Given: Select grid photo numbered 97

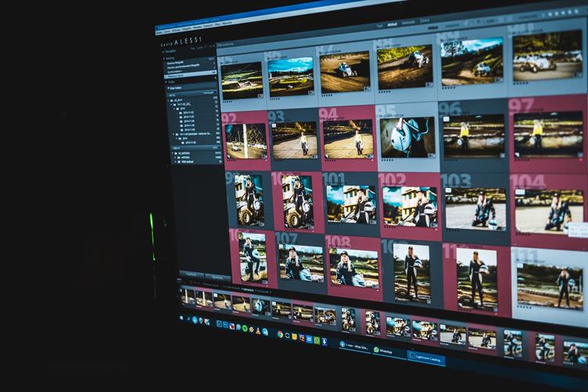Looking at the screenshot, I should [x=548, y=135].
